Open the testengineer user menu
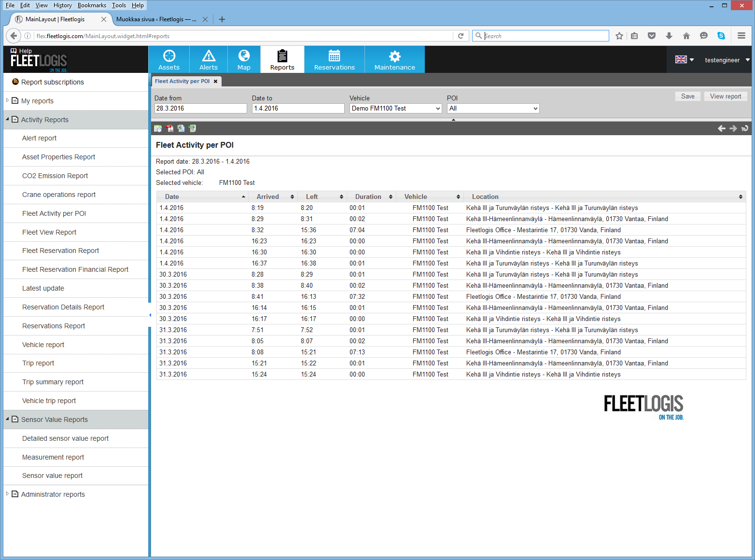 click(x=727, y=60)
